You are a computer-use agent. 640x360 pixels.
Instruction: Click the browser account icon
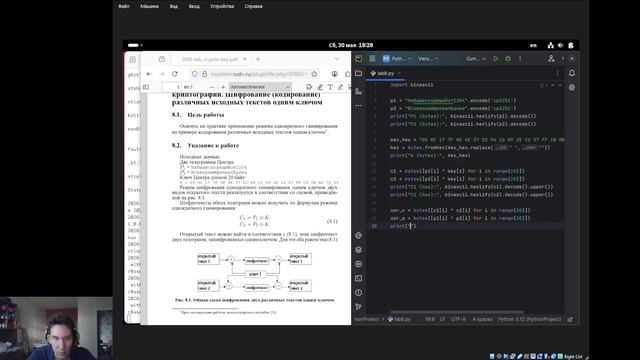tap(334, 74)
